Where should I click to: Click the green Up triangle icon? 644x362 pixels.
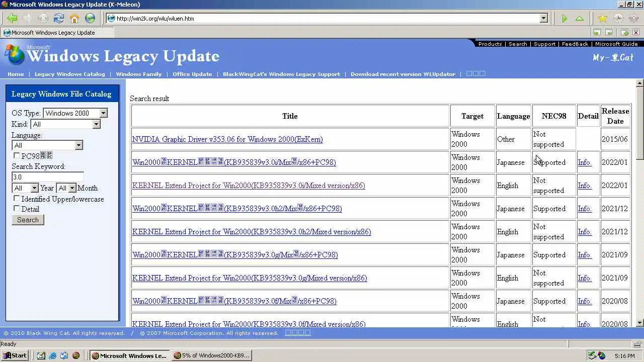580,19
